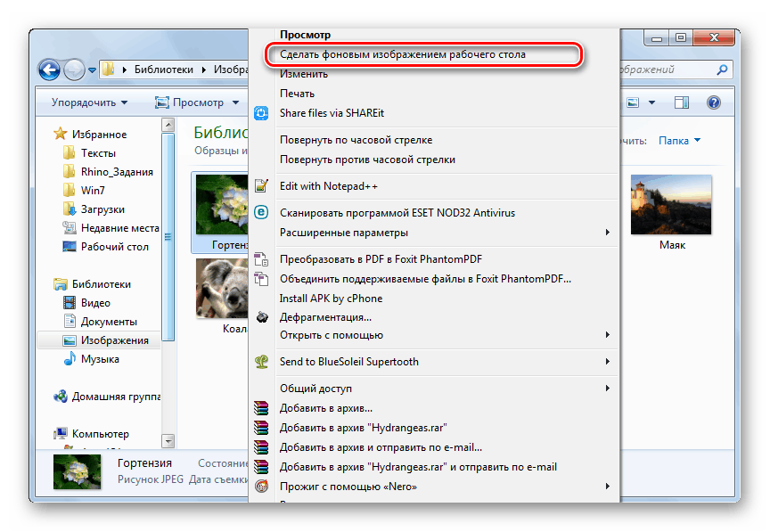770x532 pixels.
Task: Select Библиотеки in the address bar
Action: coord(163,70)
